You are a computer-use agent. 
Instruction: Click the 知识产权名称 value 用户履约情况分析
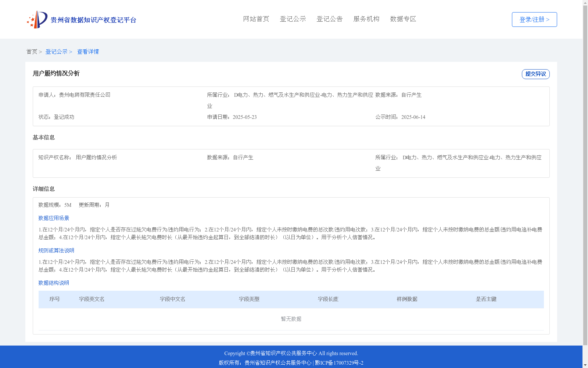(96, 158)
